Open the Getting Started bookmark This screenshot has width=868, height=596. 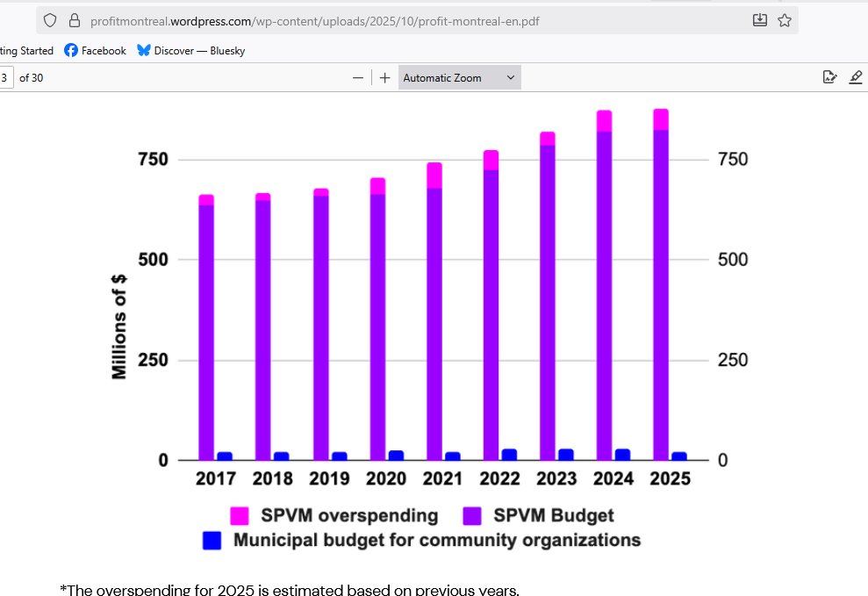coord(25,50)
